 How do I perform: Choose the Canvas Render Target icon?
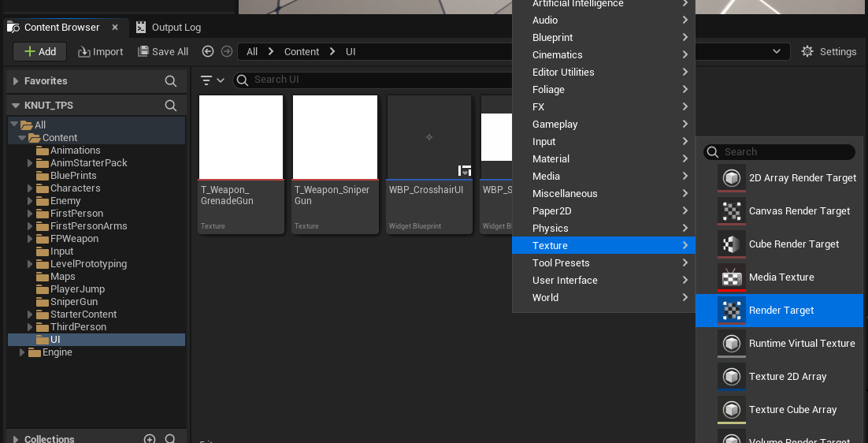click(x=731, y=211)
